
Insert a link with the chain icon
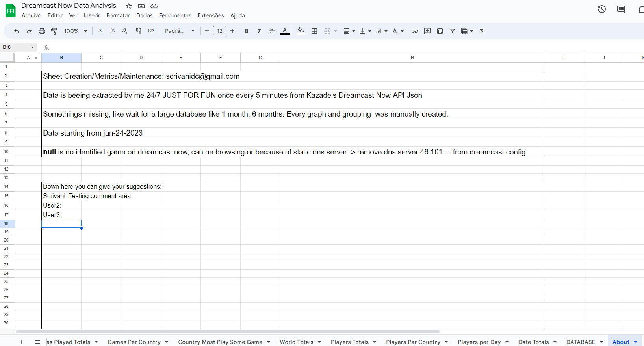point(415,31)
